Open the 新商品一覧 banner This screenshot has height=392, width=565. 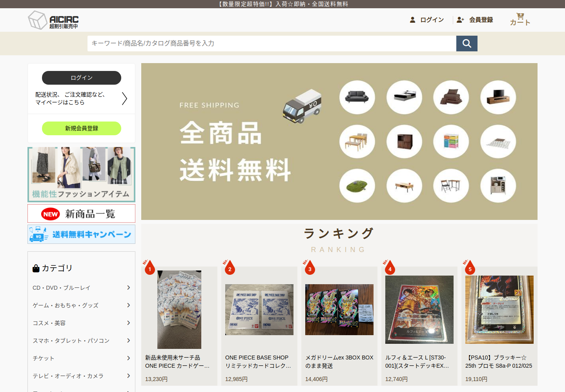click(82, 214)
